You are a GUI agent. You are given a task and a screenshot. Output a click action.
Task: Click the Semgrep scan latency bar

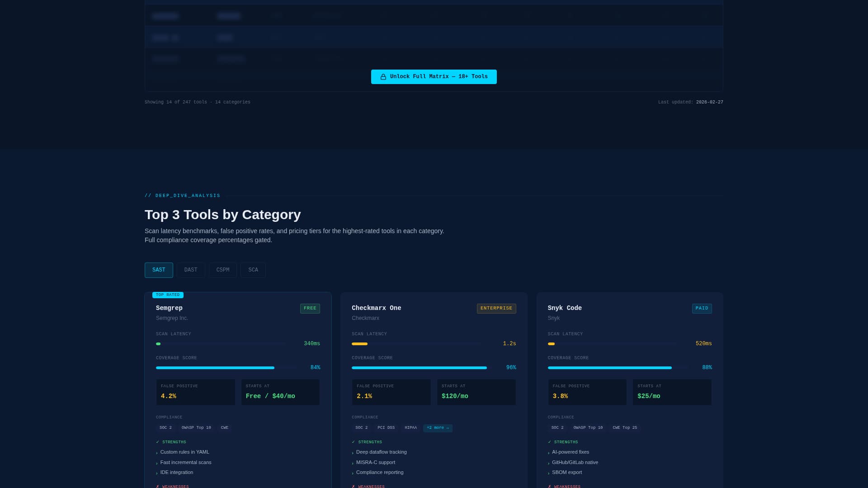221,344
